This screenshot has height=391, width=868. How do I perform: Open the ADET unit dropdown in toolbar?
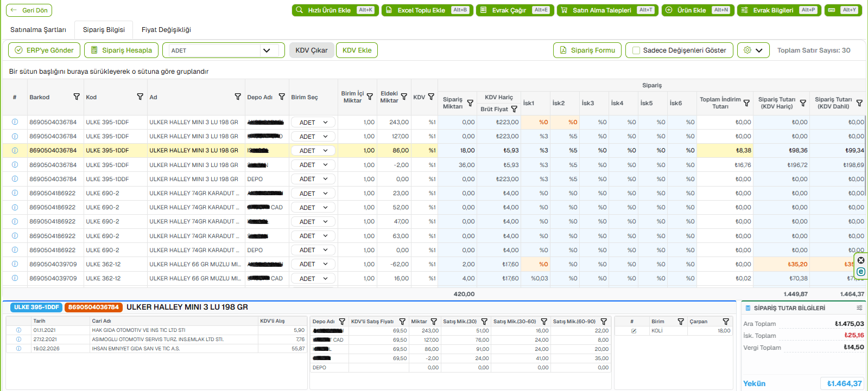pos(267,50)
